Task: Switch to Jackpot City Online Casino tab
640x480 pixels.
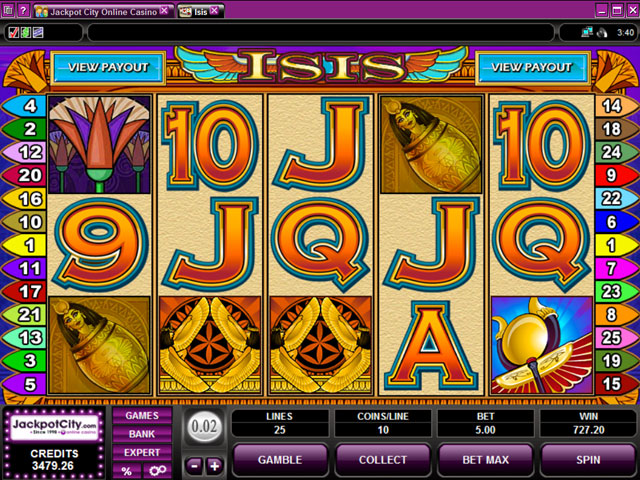Action: 102,12
